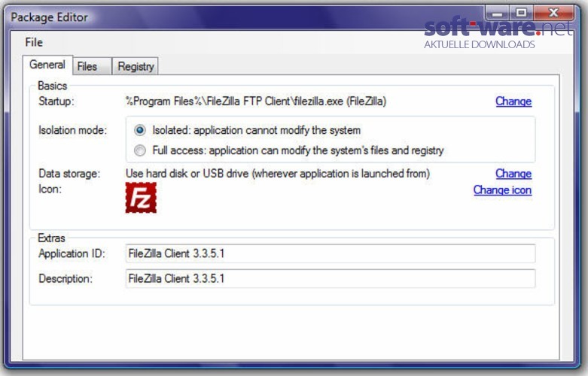Click the Change link for Data storage
The width and height of the screenshot is (588, 376).
513,174
